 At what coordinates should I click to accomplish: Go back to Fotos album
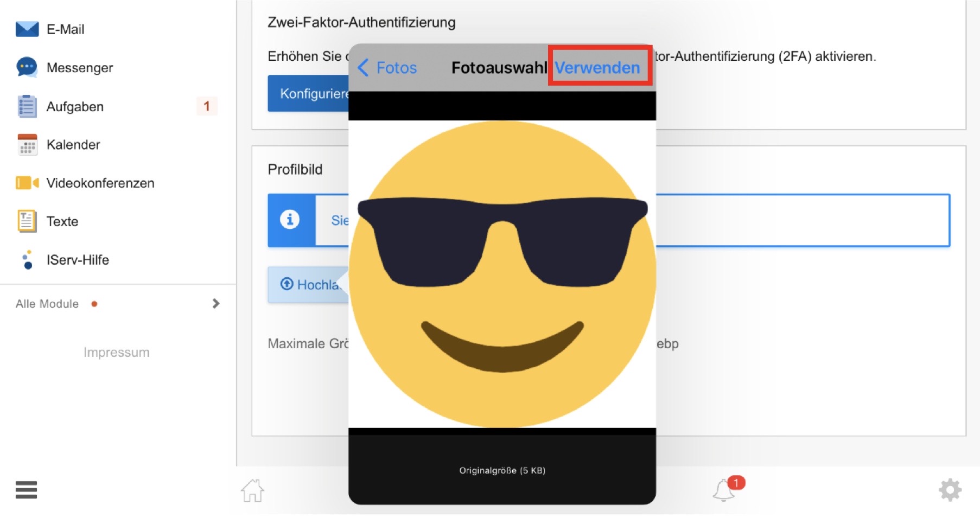[387, 68]
